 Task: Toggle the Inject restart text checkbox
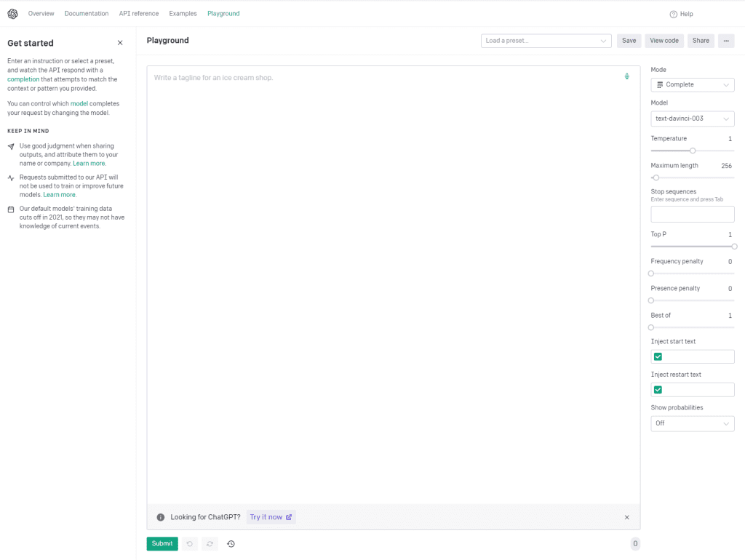[x=658, y=390]
